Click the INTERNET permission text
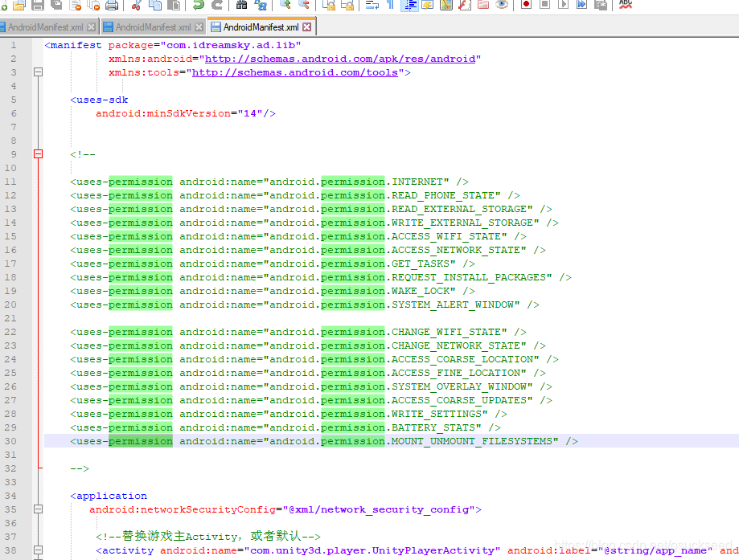 (417, 182)
